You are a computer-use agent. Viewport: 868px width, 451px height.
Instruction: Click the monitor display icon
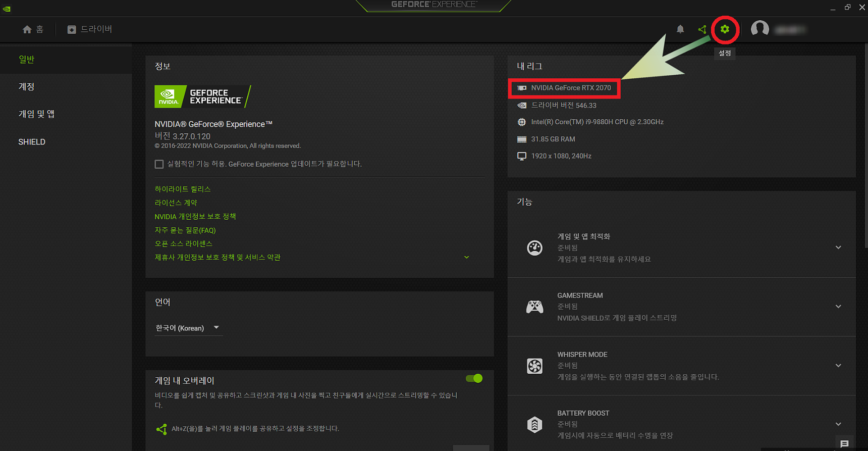[x=522, y=156]
